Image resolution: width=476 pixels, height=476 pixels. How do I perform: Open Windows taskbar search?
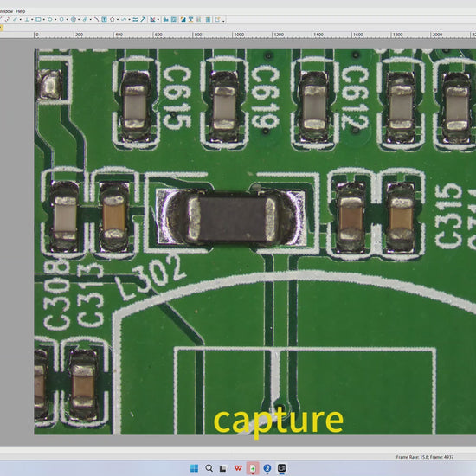[x=209, y=468]
